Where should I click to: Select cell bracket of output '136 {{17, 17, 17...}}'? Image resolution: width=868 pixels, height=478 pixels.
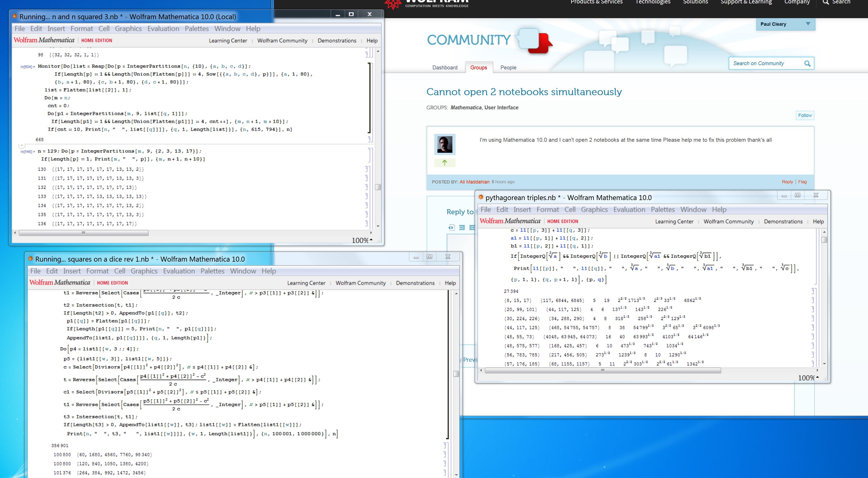[x=367, y=223]
